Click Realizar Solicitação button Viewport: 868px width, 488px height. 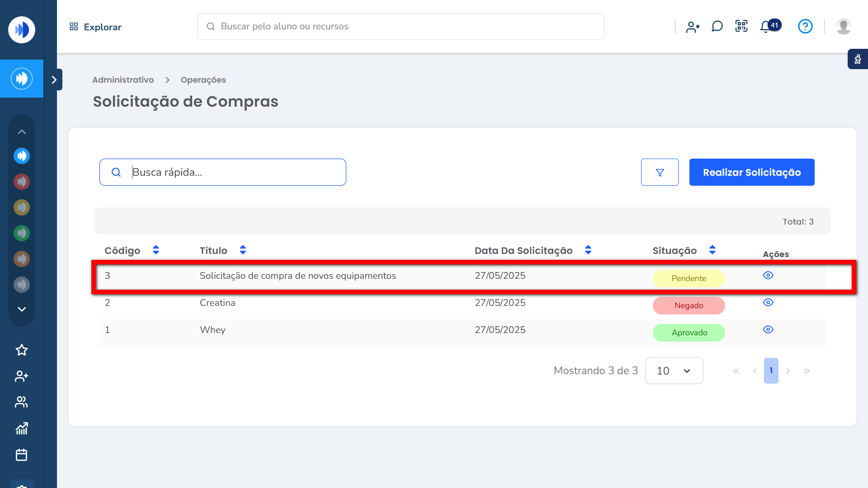[x=751, y=172]
